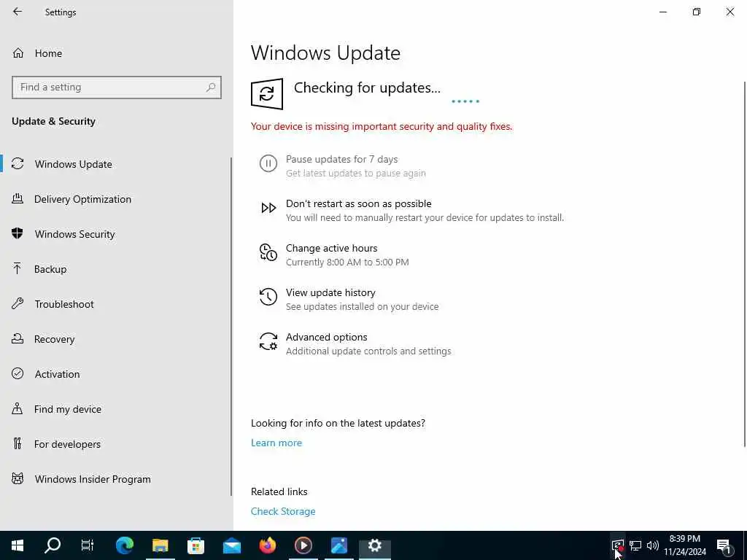Image resolution: width=747 pixels, height=560 pixels.
Task: Open Advanced options
Action: (x=326, y=337)
